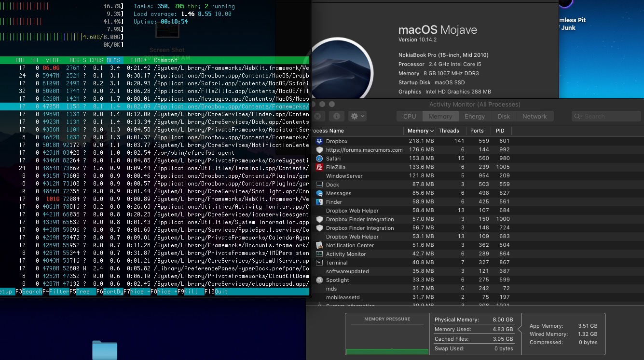Select the Memory tab
The height and width of the screenshot is (360, 644).
coord(440,116)
